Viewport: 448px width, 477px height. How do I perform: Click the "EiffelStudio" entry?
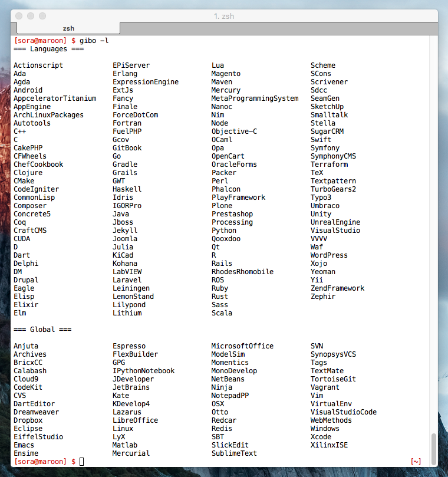(38, 436)
